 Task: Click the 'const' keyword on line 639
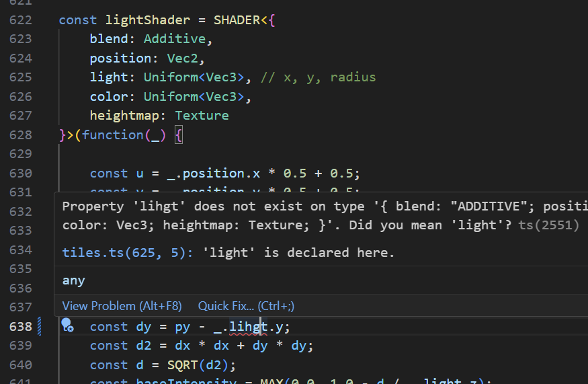(109, 346)
